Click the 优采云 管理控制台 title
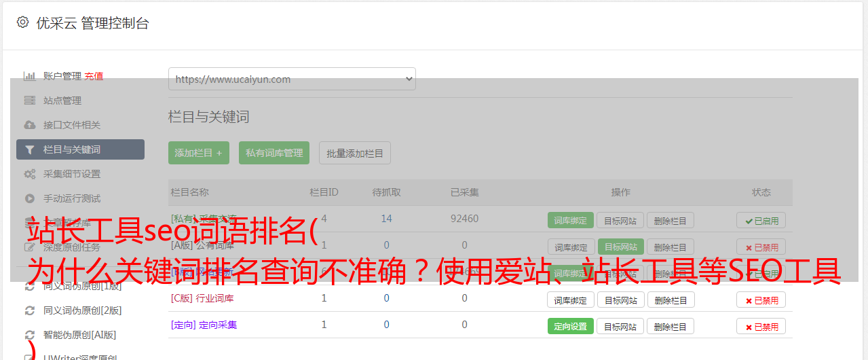This screenshot has width=868, height=360. [x=92, y=23]
